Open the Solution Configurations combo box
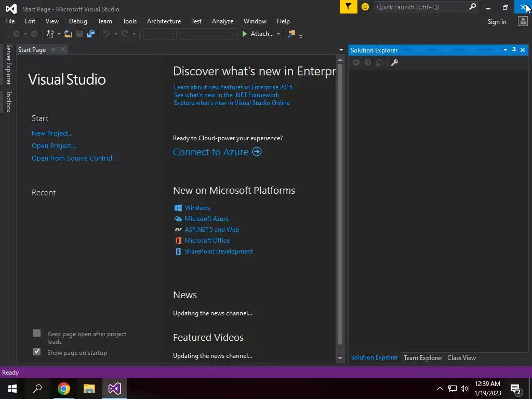This screenshot has width=532, height=399. [159, 34]
